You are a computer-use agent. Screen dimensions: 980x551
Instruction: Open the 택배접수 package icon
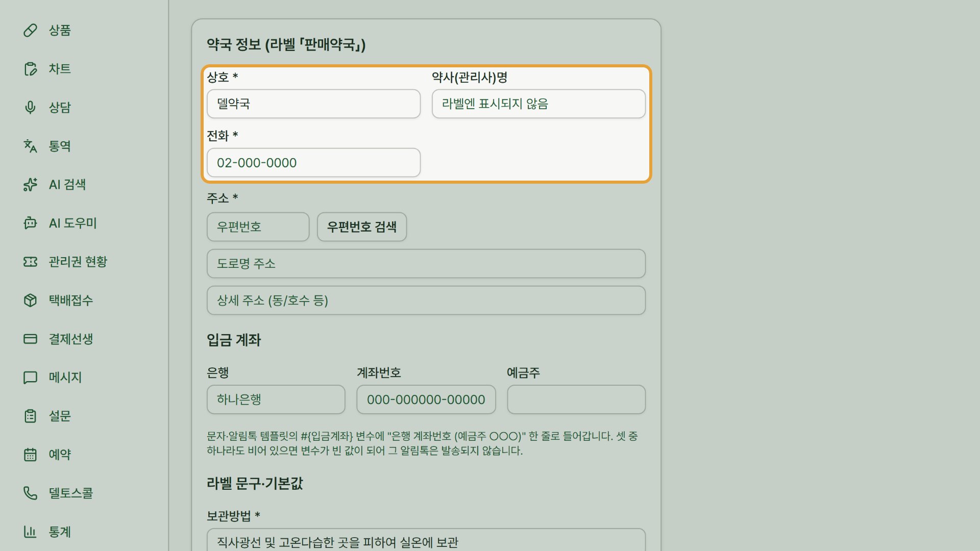point(30,300)
